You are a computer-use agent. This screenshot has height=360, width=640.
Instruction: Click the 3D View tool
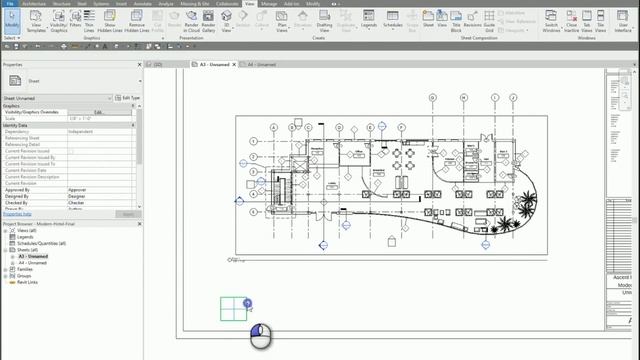[x=226, y=21]
